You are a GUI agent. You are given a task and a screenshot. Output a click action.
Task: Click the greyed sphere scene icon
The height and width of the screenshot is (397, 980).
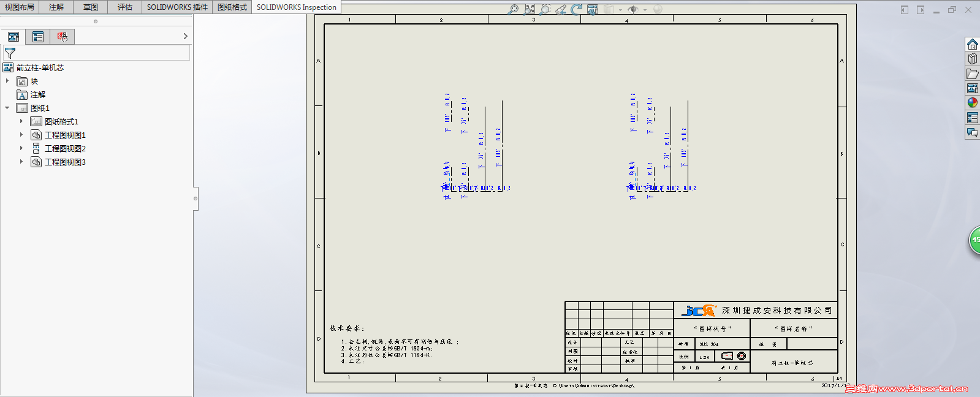pyautogui.click(x=658, y=9)
